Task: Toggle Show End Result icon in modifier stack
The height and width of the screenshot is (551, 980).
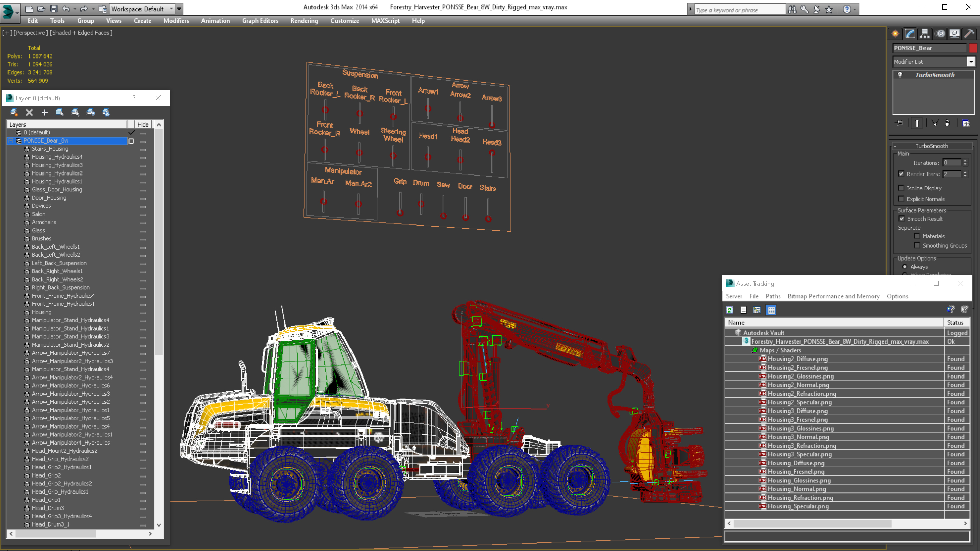Action: coord(917,123)
